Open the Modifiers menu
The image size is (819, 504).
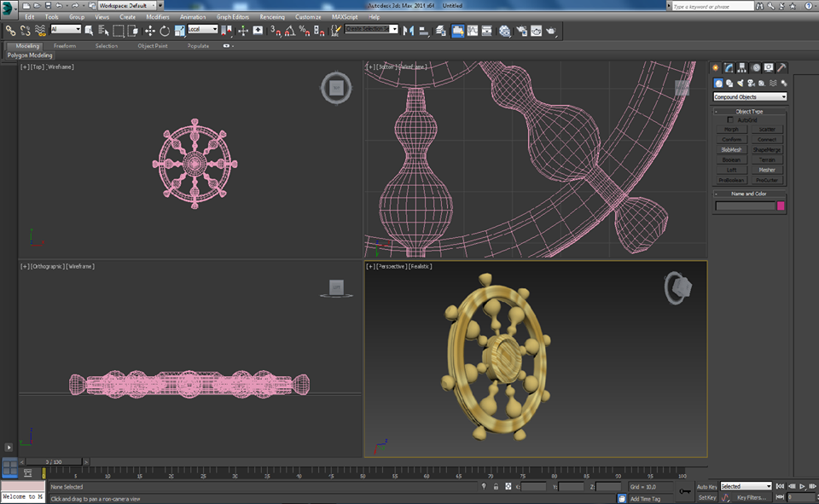click(158, 17)
